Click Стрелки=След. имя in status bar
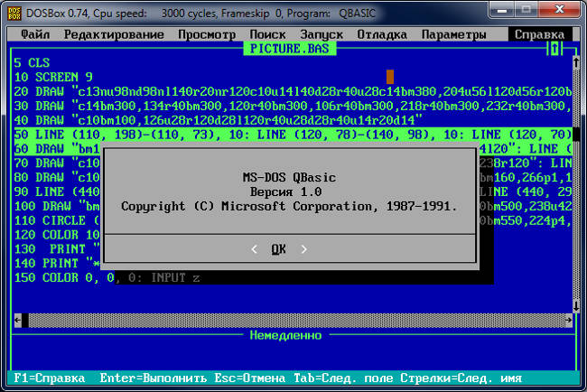 point(461,378)
